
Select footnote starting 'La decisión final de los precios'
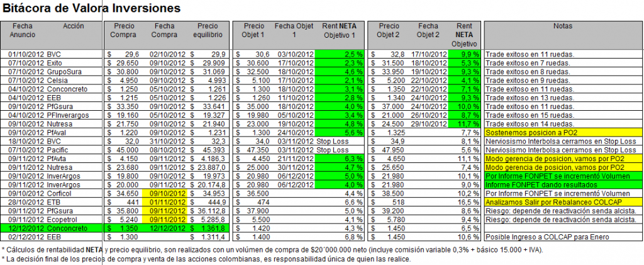[206, 259]
